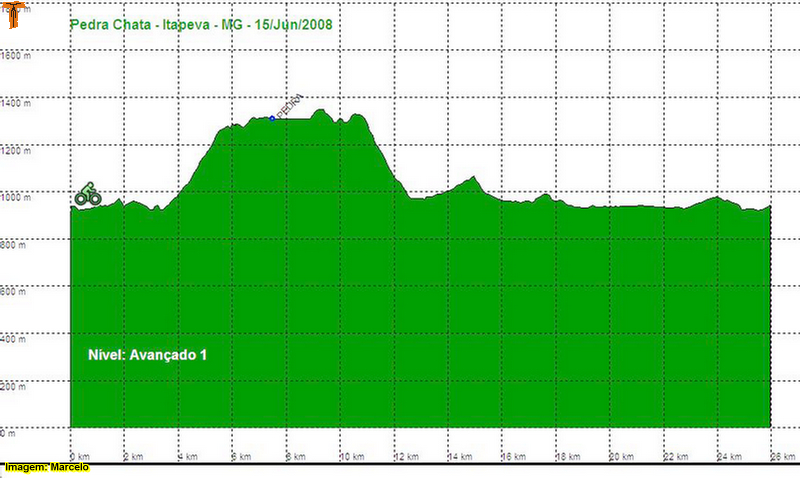The height and width of the screenshot is (478, 800).
Task: Click the '600 m' elevation axis label
Action: click(x=13, y=292)
